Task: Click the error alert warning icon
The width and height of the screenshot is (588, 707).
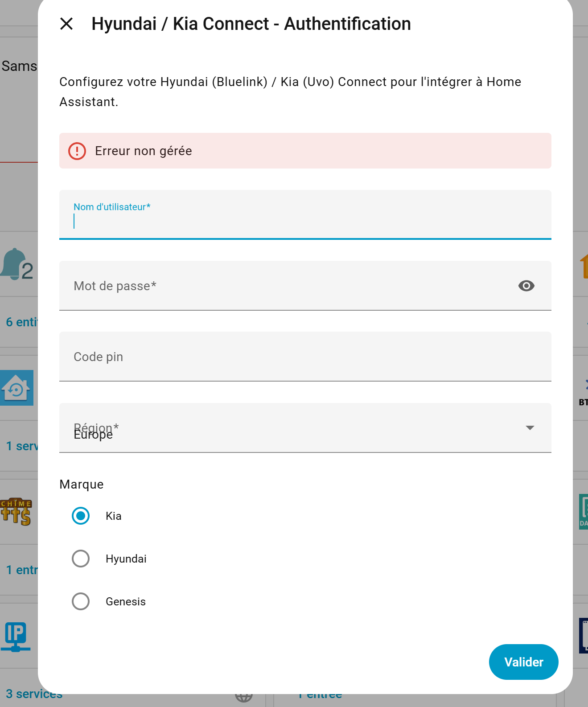Action: click(x=77, y=151)
